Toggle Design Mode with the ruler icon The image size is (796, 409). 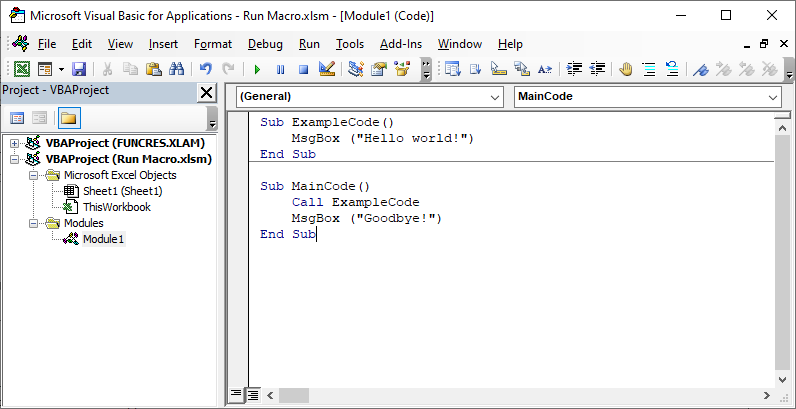(327, 69)
